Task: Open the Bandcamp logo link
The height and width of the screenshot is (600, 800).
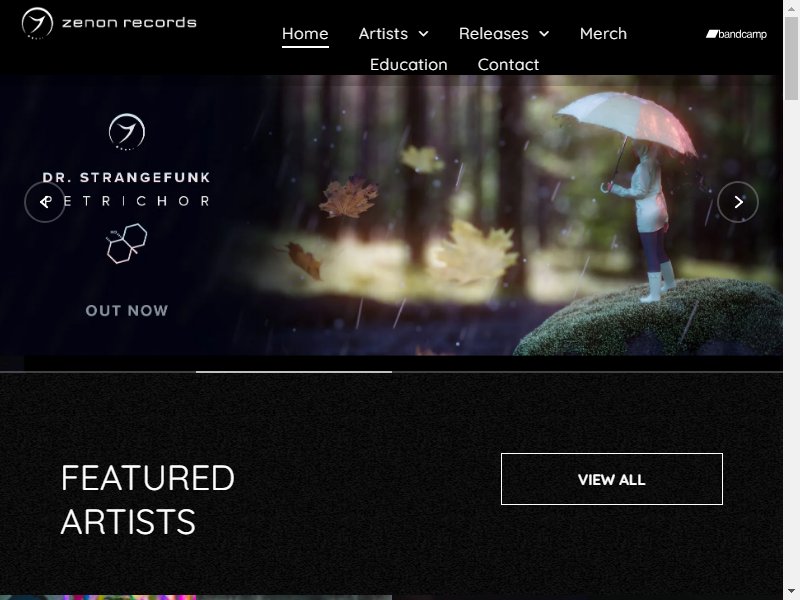Action: point(736,34)
